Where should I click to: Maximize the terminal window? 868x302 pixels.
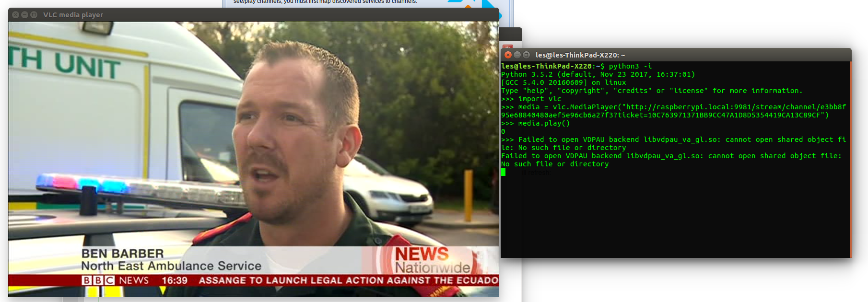coord(526,55)
